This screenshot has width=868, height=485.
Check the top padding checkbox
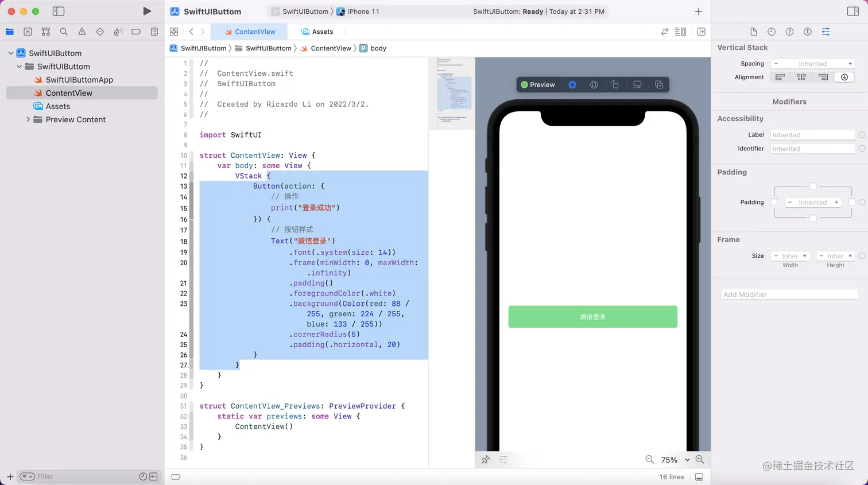(813, 186)
